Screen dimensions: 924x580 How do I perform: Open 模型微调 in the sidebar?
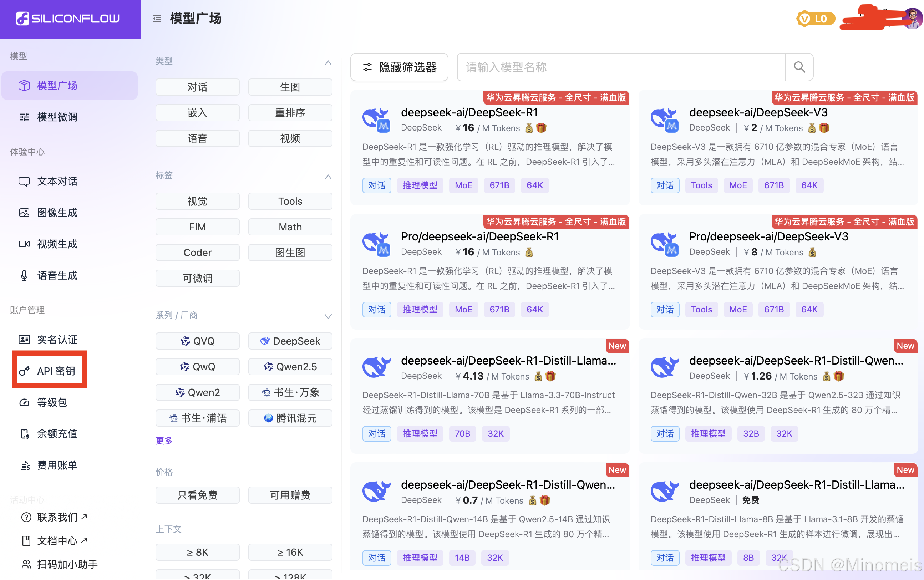click(57, 117)
